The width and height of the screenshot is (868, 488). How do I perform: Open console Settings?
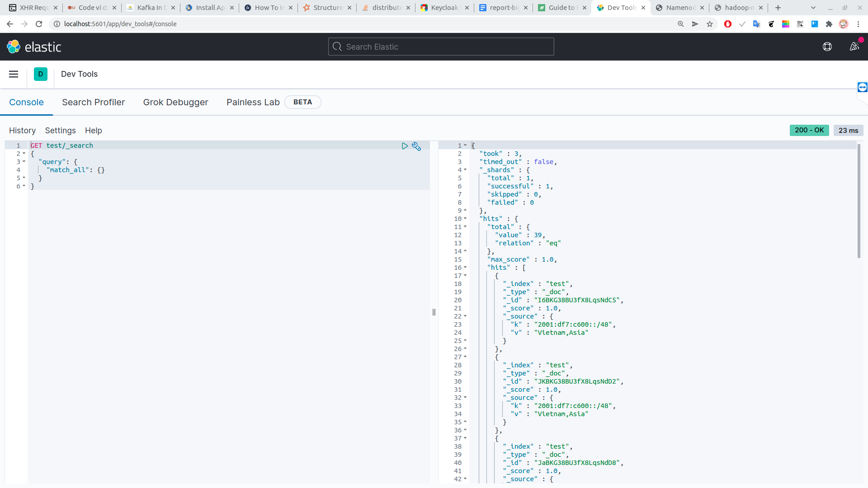pos(60,131)
